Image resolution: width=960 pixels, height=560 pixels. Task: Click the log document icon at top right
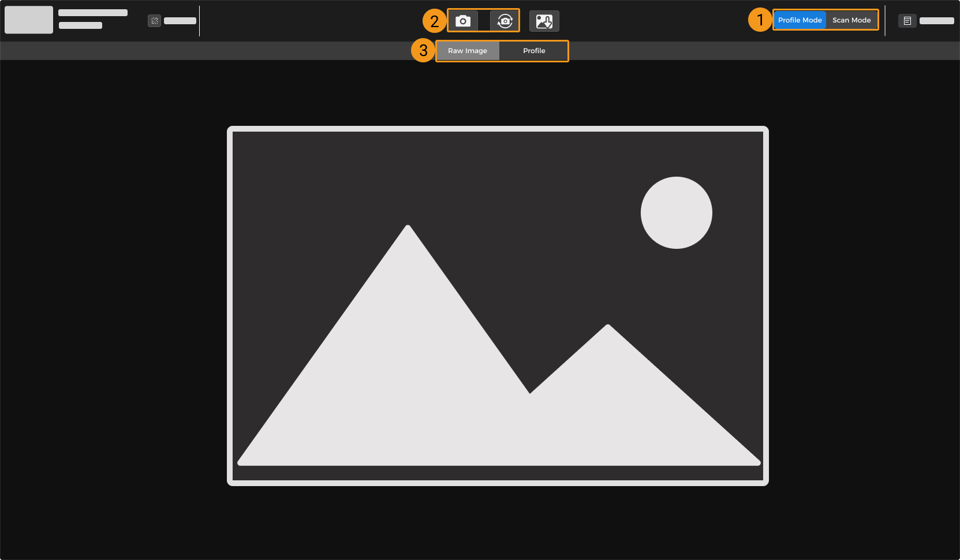coord(907,21)
